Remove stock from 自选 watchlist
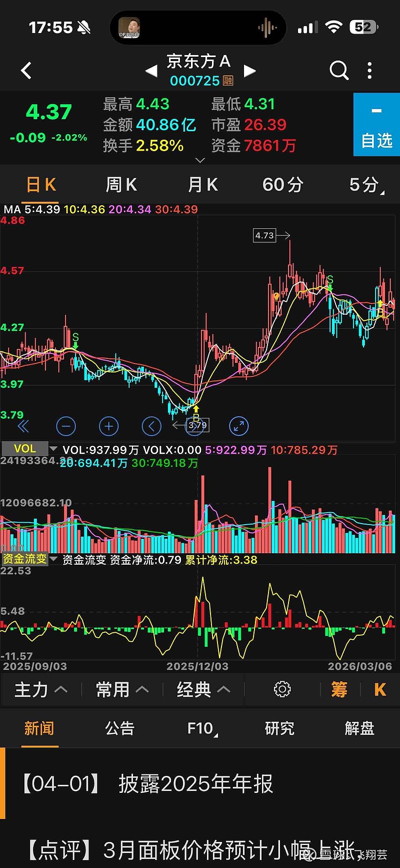This screenshot has height=868, width=400. click(x=376, y=125)
